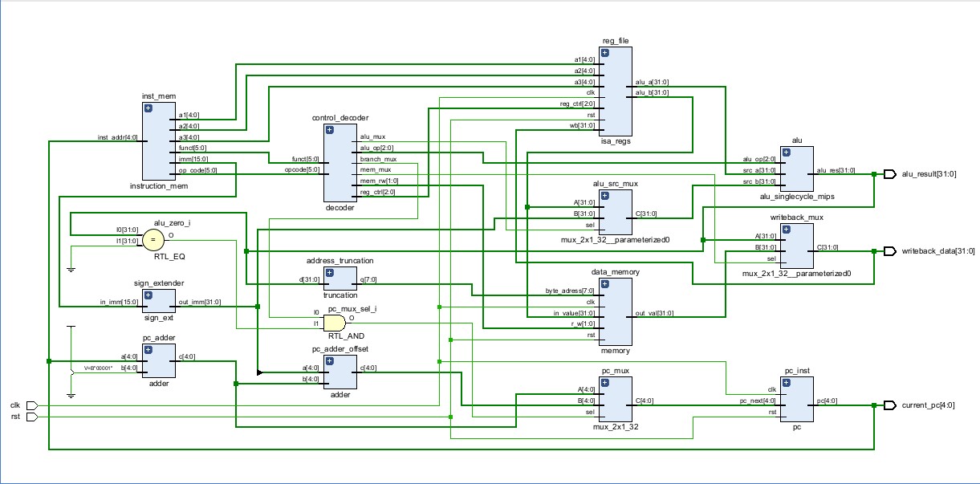
Task: Expand the reg_file block plus icon
Action: pos(605,53)
